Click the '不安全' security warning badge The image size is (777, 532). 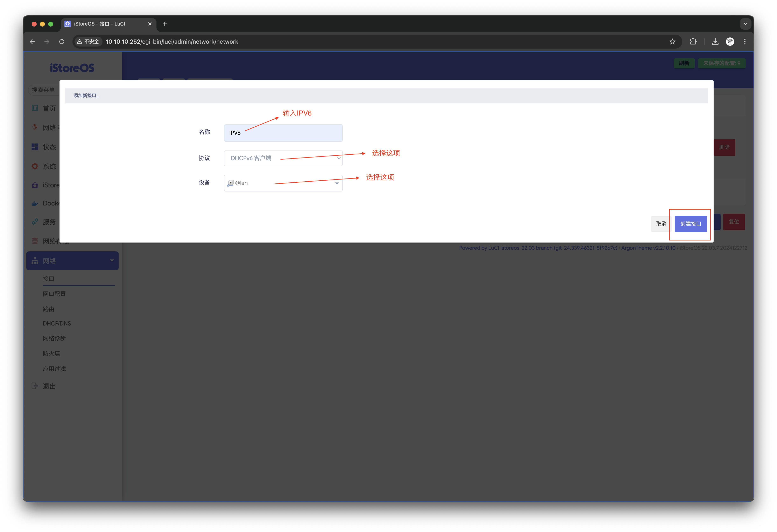point(88,41)
